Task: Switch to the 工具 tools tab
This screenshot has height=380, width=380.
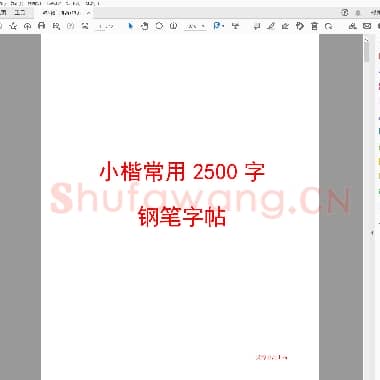Action: click(x=20, y=13)
